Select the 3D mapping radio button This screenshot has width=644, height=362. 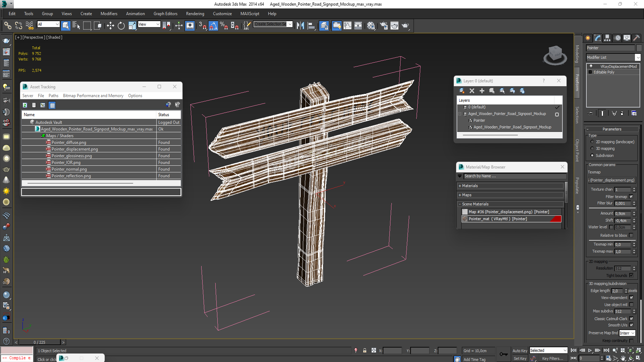click(592, 148)
